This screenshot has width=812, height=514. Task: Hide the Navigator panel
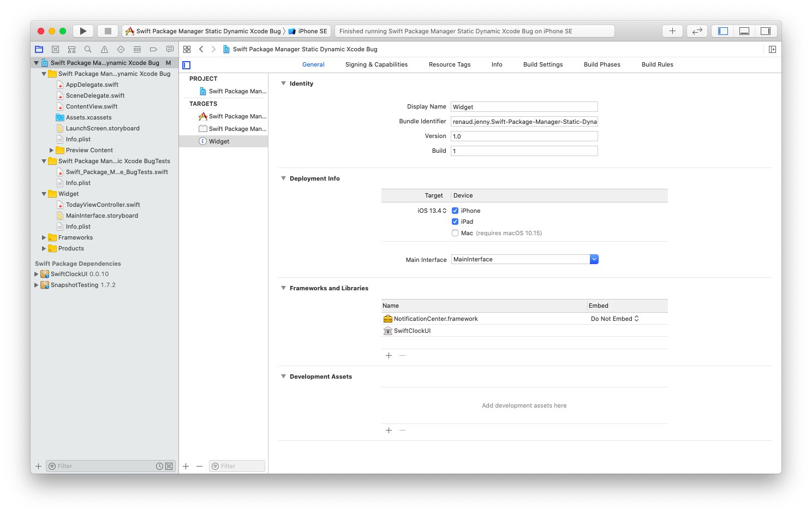723,31
